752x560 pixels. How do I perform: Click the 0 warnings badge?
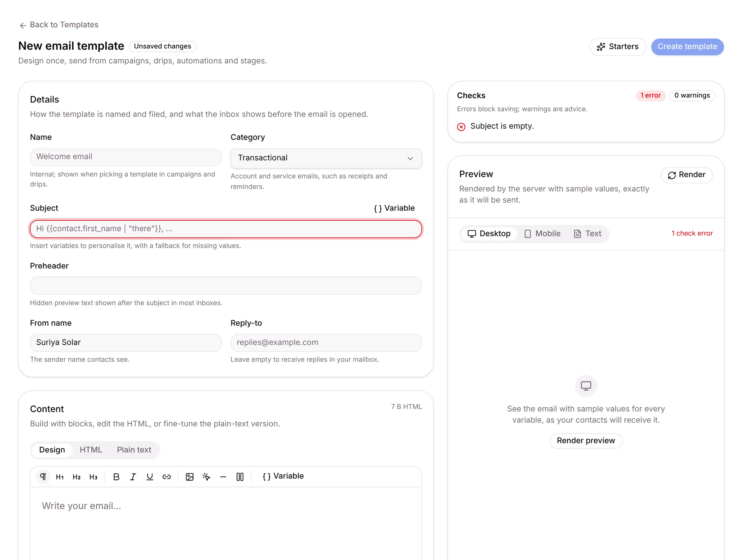click(692, 96)
